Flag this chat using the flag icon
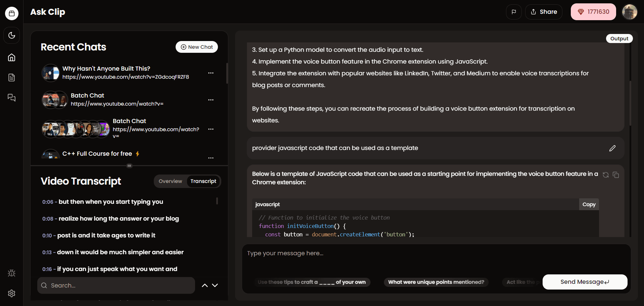Viewport: 644px width, 306px height. pos(514,12)
